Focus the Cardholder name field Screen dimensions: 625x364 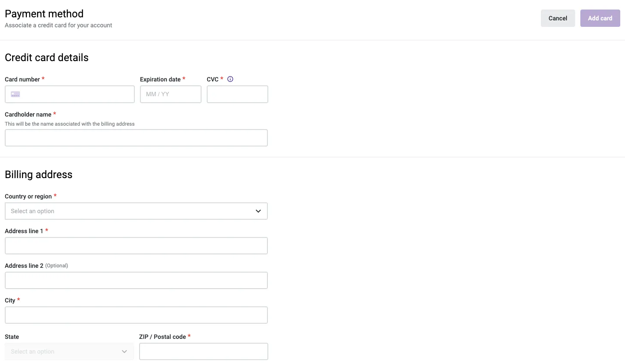click(x=136, y=138)
